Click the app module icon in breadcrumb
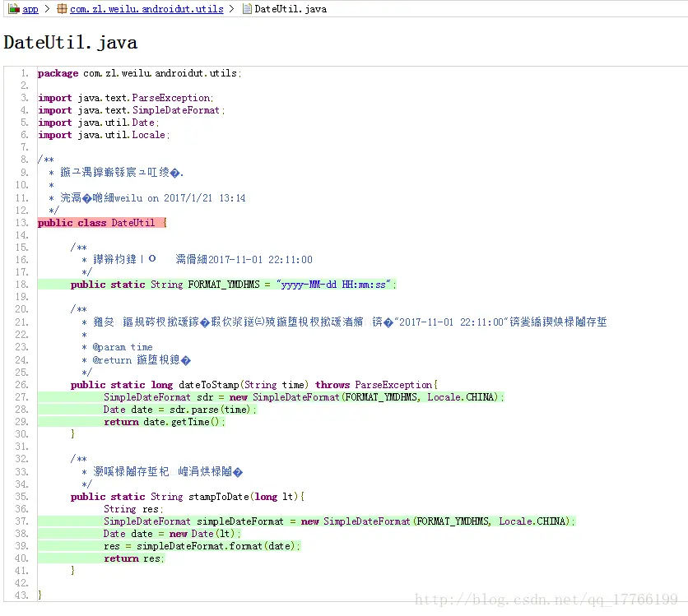The width and height of the screenshot is (688, 616). 14,8
